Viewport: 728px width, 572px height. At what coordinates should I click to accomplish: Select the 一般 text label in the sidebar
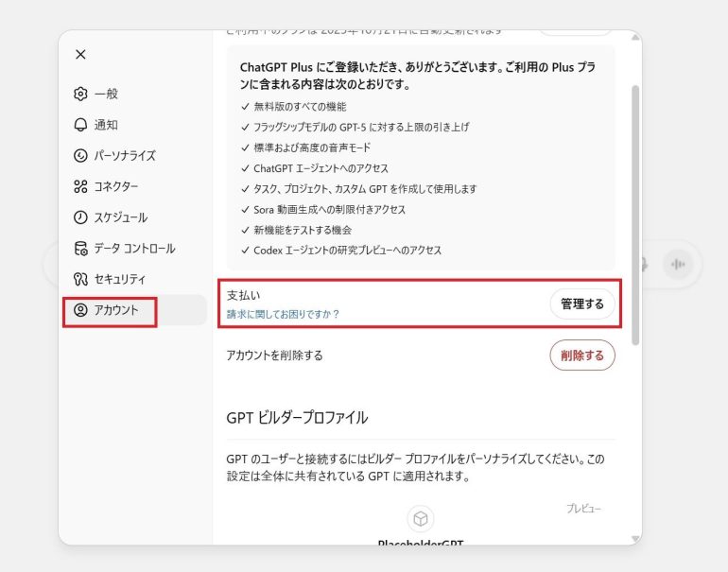[x=106, y=94]
